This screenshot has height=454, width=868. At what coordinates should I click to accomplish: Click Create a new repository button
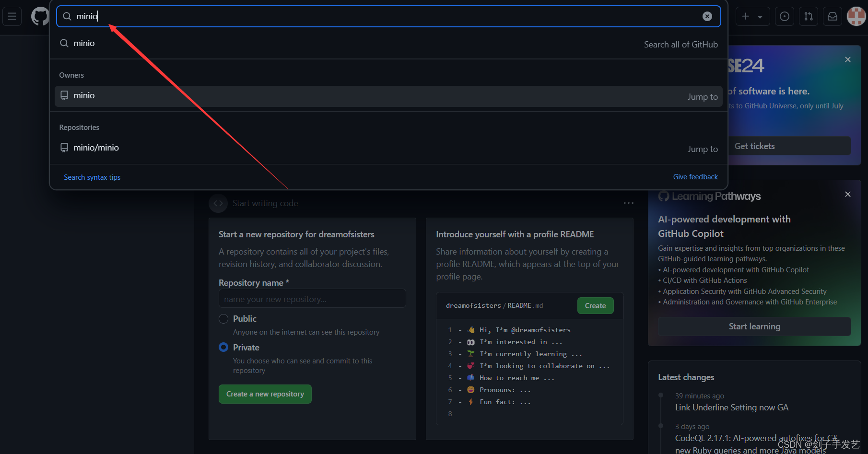pos(265,394)
